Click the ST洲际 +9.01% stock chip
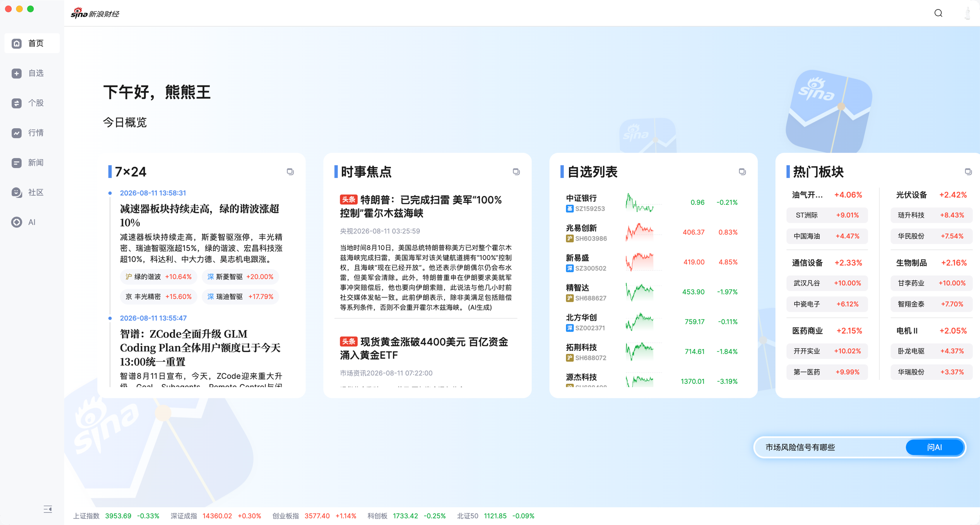The image size is (980, 525). [827, 215]
